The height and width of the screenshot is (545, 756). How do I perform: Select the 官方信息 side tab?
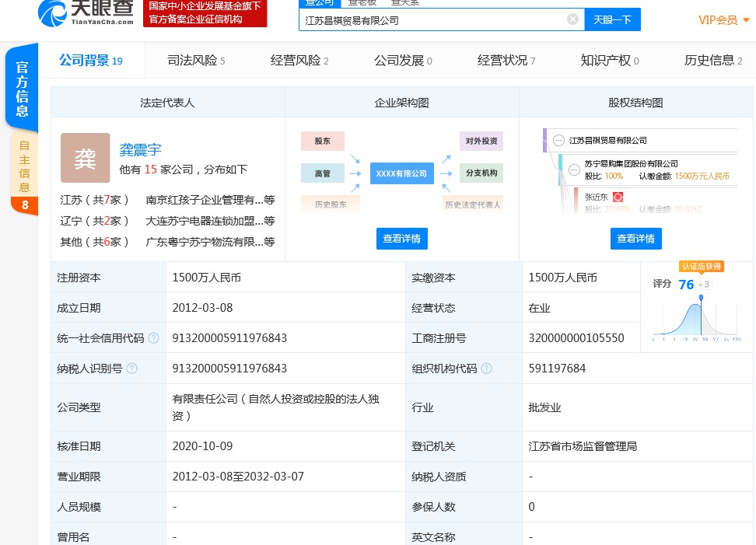(22, 88)
